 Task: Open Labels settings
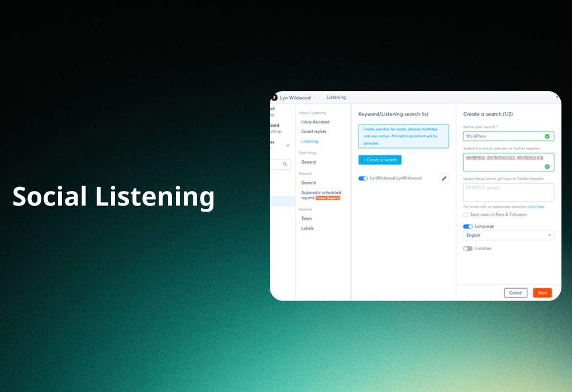[307, 228]
